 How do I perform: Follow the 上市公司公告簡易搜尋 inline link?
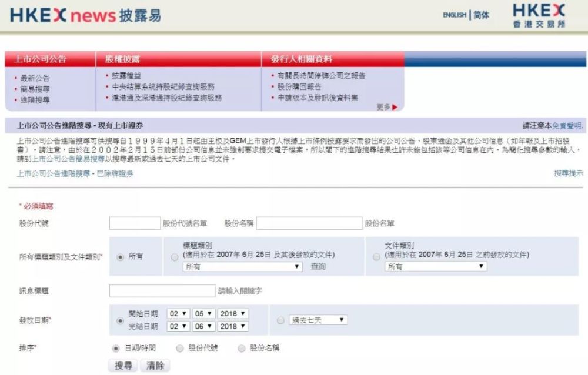(68, 159)
